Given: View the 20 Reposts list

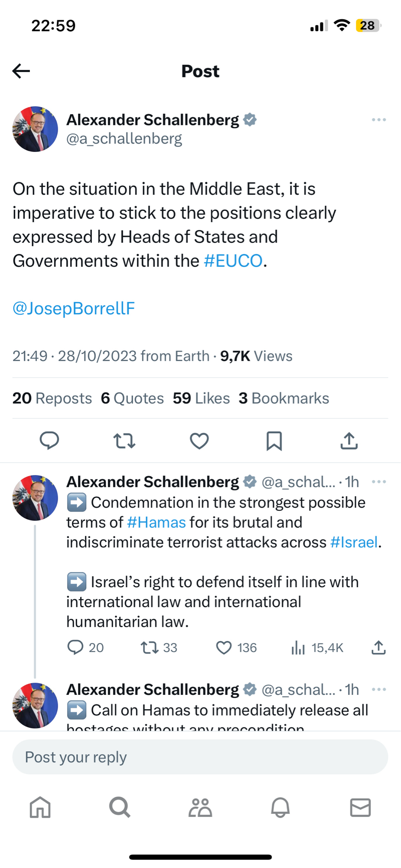Looking at the screenshot, I should [52, 398].
